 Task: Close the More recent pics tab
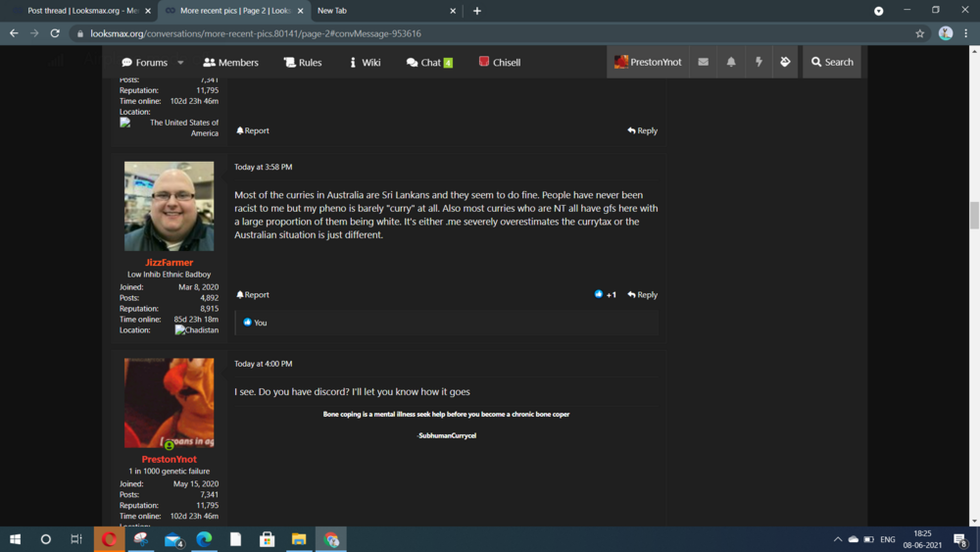301,11
